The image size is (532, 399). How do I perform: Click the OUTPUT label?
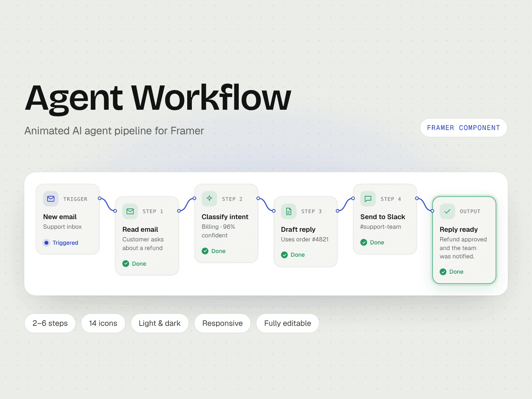click(470, 211)
